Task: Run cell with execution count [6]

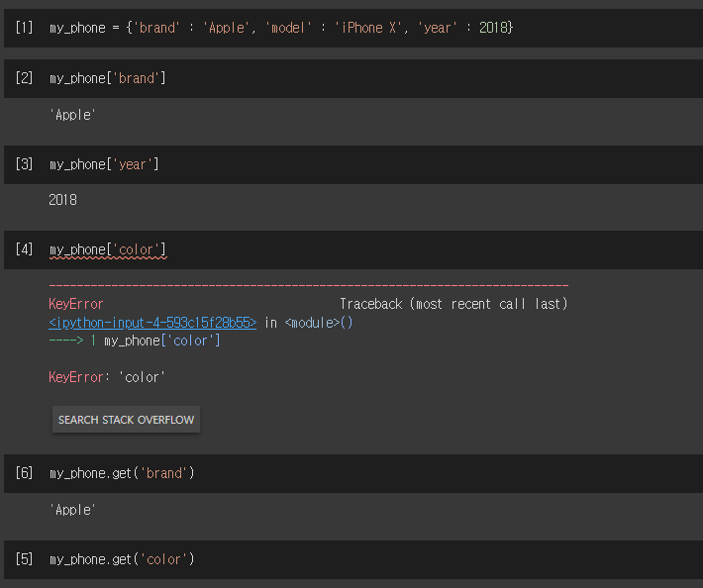Action: click(x=24, y=473)
